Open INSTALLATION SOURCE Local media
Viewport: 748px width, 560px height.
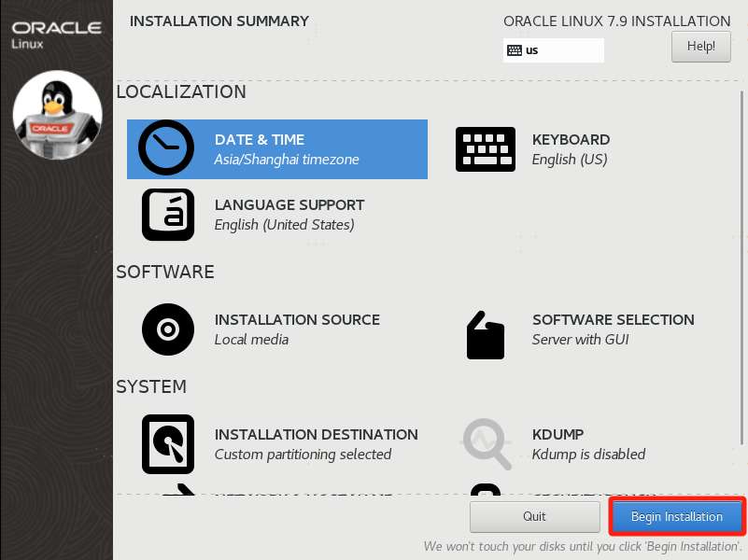click(x=297, y=329)
